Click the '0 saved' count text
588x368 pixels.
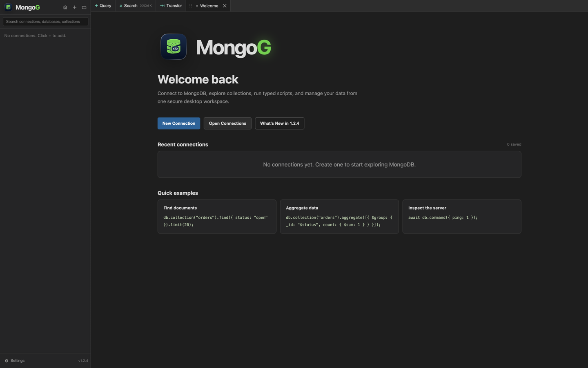click(514, 144)
